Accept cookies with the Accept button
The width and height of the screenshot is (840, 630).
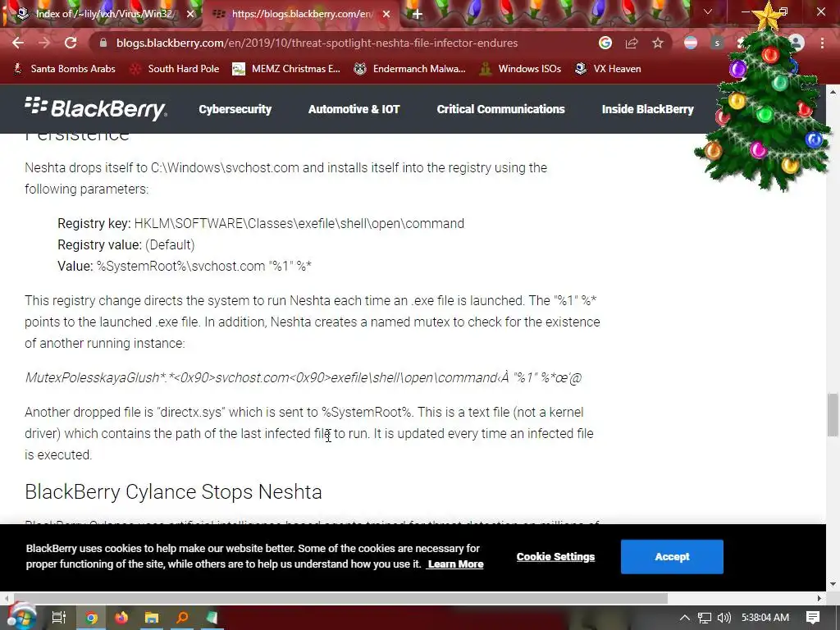tap(672, 557)
